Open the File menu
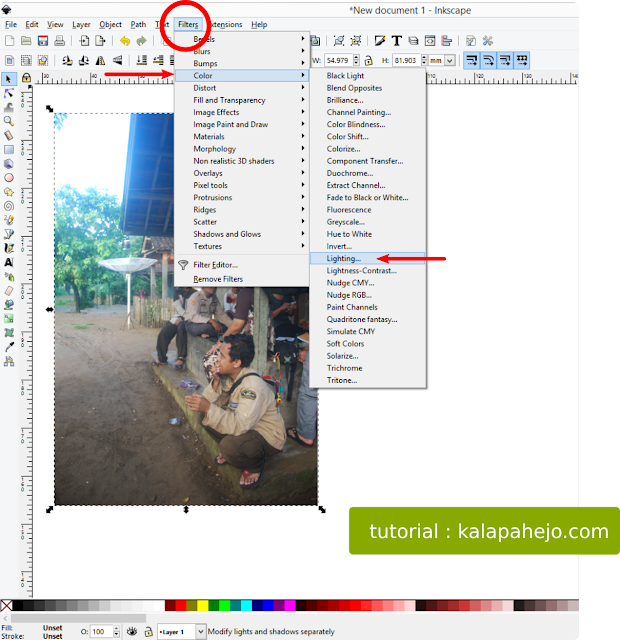This screenshot has width=620, height=640. pos(11,24)
